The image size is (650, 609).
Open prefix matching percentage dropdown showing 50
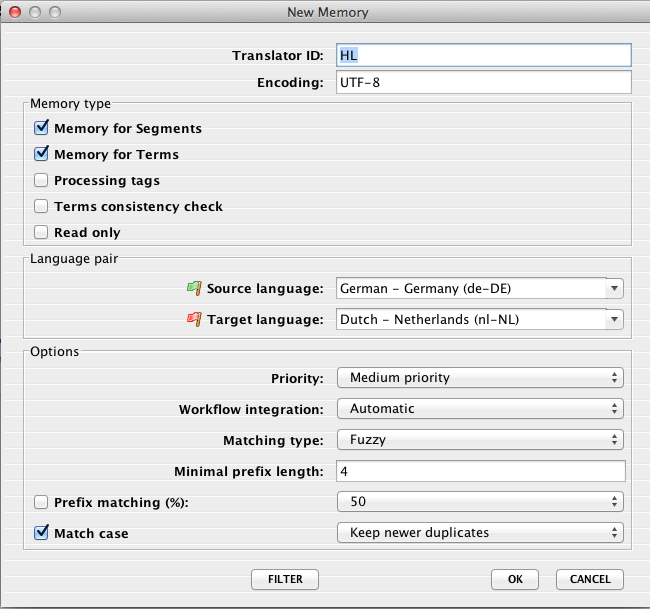click(x=480, y=502)
